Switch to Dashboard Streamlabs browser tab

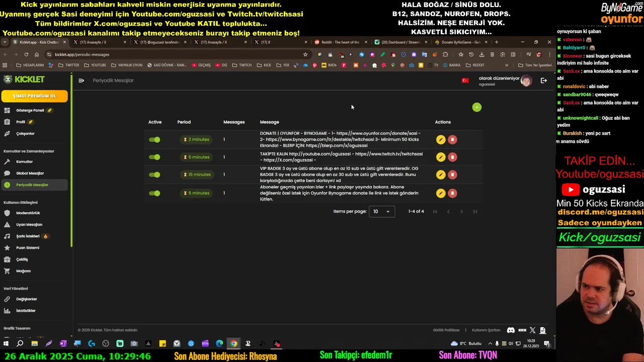[x=400, y=42]
